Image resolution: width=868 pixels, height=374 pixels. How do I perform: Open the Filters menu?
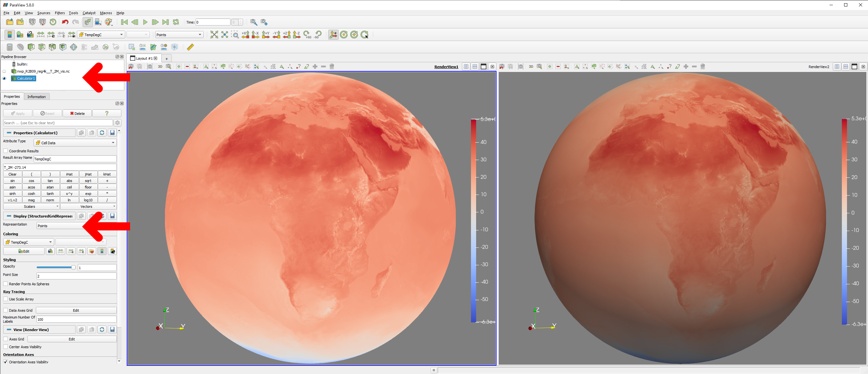(x=60, y=13)
